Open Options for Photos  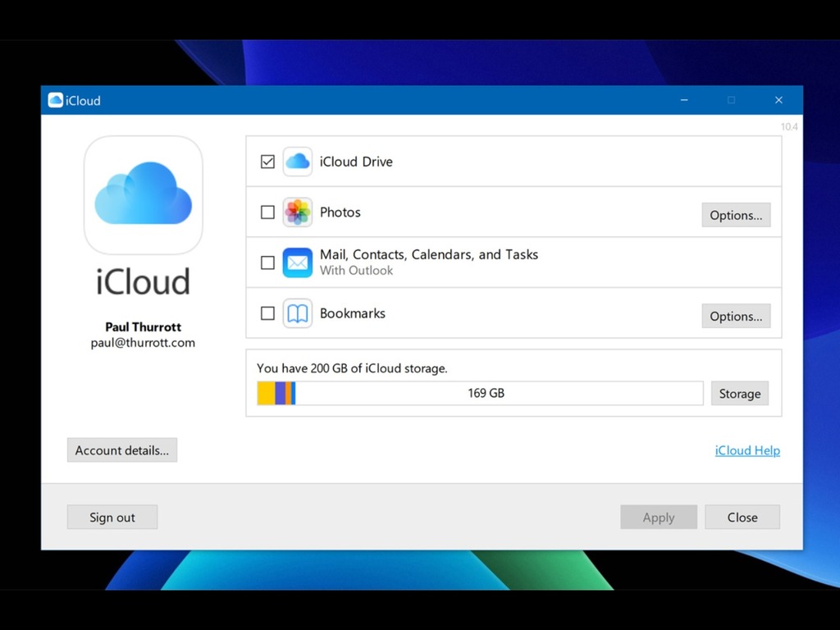[736, 215]
